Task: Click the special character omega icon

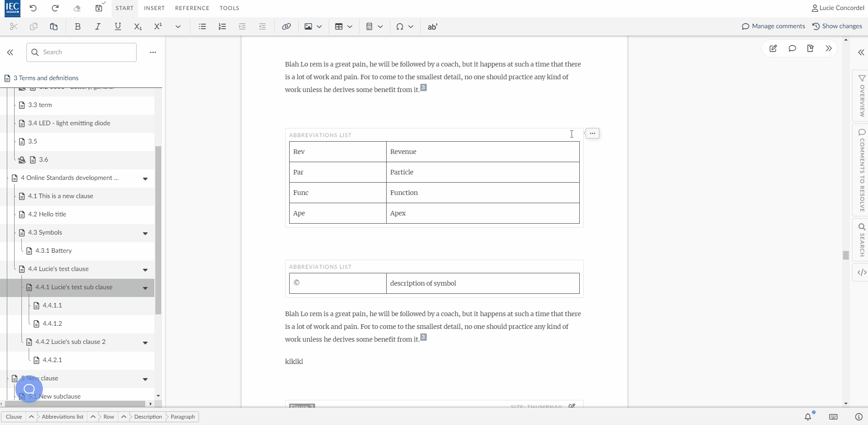Action: (400, 26)
